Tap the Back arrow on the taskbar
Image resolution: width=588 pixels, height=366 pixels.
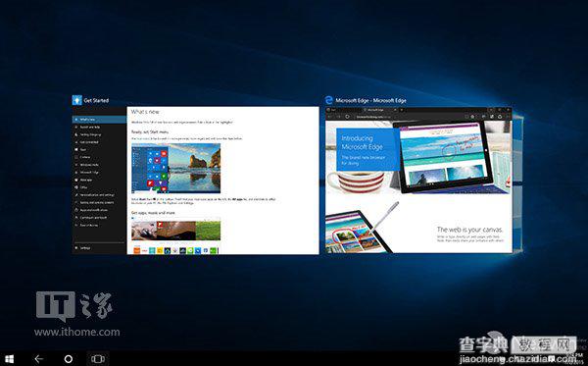38,359
